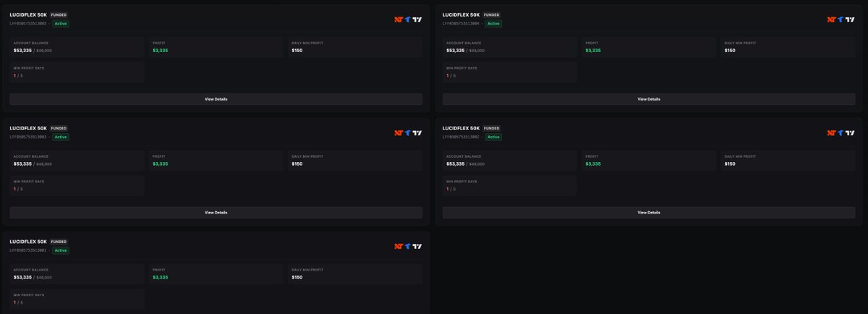This screenshot has height=314, width=868.
Task: Click Tradovate icon on account ending 3004
Action: 841,20
